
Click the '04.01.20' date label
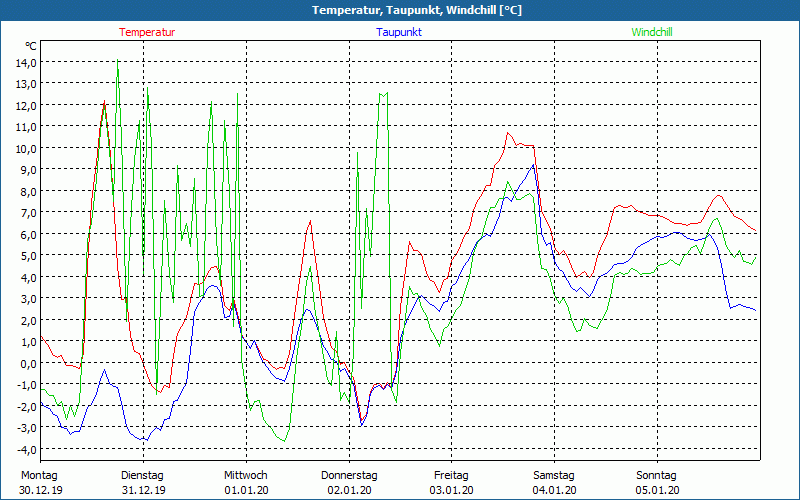click(x=555, y=490)
